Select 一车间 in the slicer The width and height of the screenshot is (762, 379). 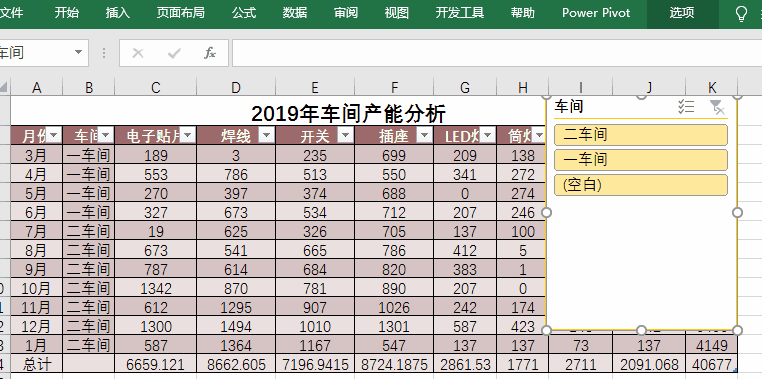641,160
